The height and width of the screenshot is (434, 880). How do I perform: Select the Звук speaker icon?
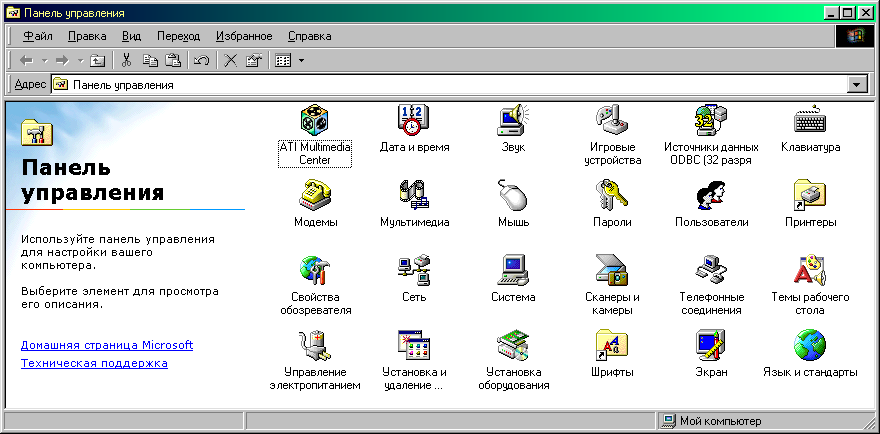point(514,120)
